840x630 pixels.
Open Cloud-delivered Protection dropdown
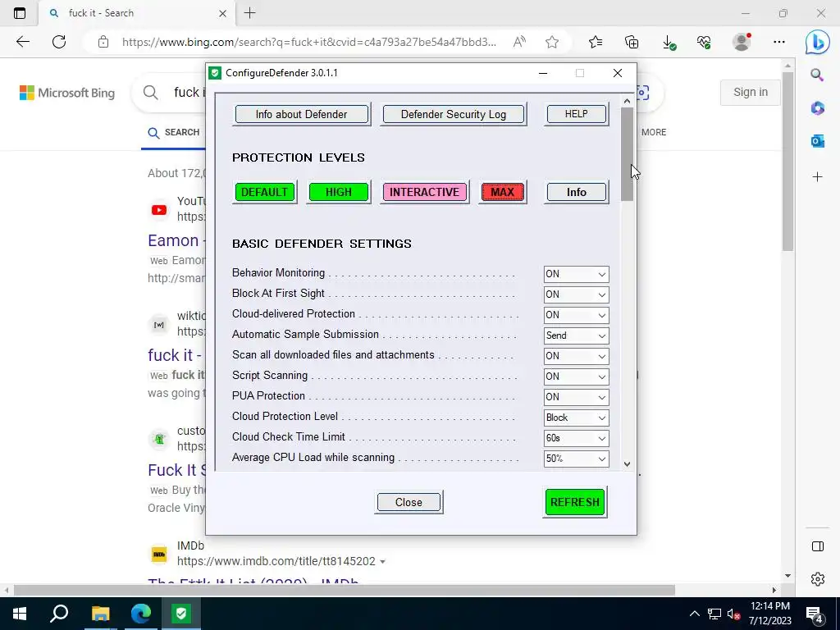576,315
